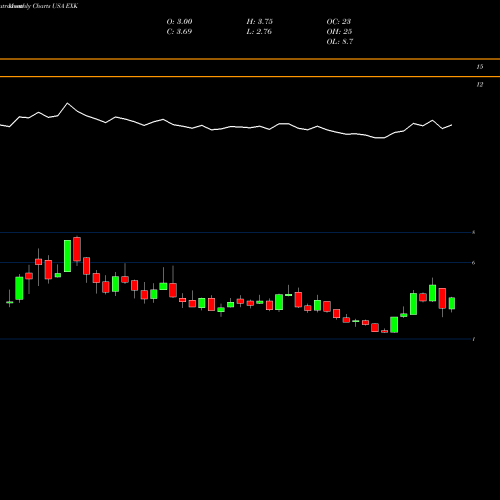Click the lowest price axis label by bottom gridline
Screen dimensions: 500x500
[x=474, y=339]
